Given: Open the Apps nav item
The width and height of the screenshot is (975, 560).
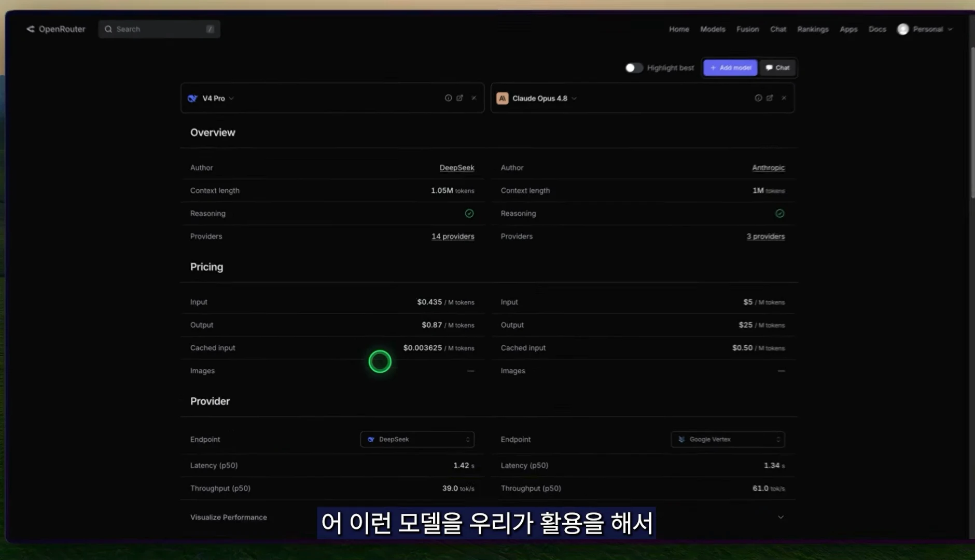Looking at the screenshot, I should point(848,29).
